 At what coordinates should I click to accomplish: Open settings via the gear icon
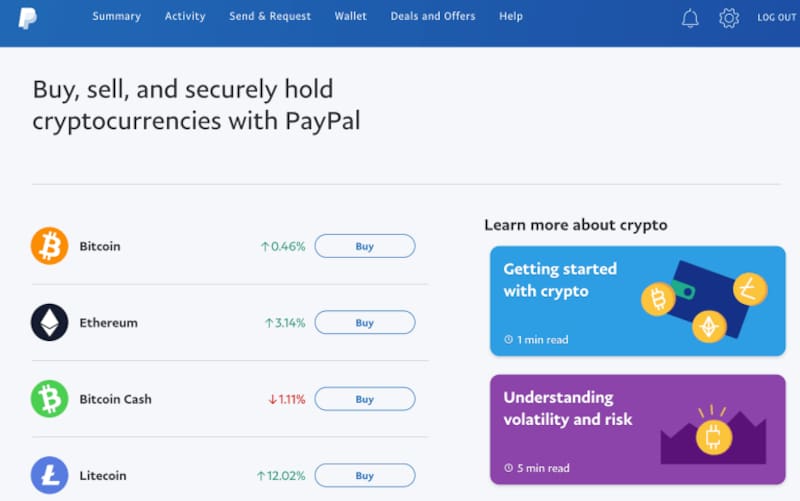pos(729,18)
